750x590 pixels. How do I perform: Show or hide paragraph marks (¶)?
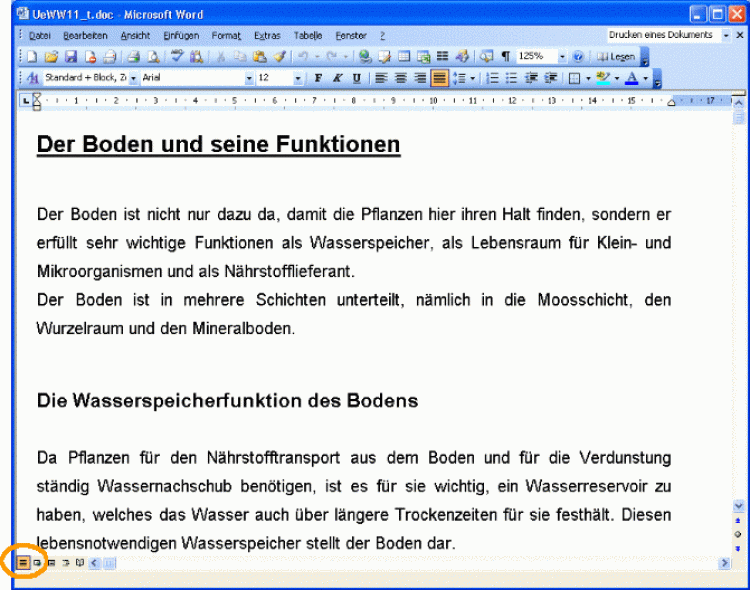505,57
